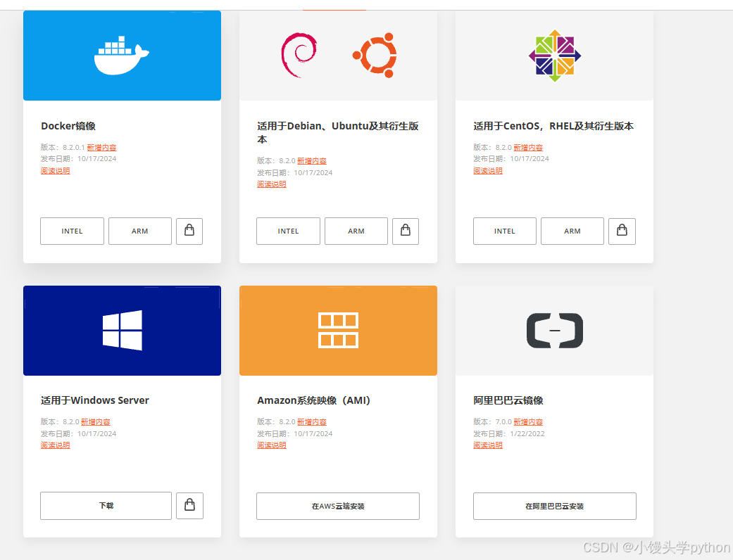The height and width of the screenshot is (560, 733).
Task: Open 新增内容 link on CentOS, RHEL card
Action: tap(528, 147)
